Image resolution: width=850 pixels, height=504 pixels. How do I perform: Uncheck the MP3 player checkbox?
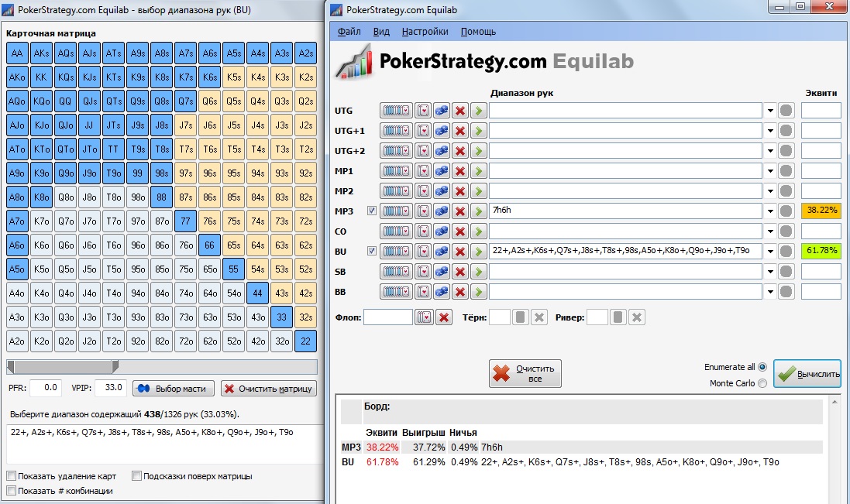(x=371, y=211)
